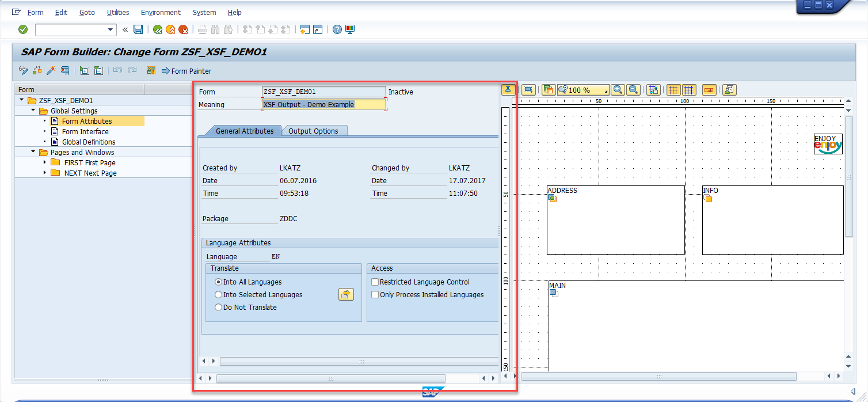Open the command field dropdown arrow

(111, 29)
